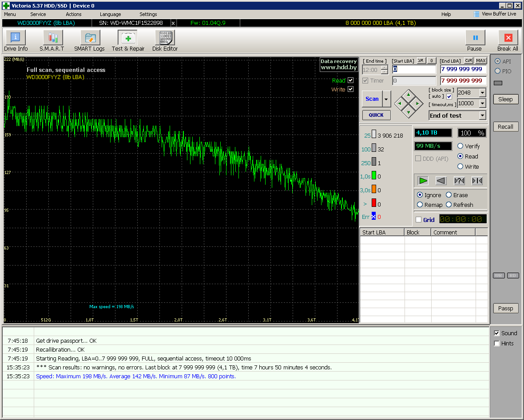Click the Passp button
Image resolution: width=524 pixels, height=420 pixels.
pyautogui.click(x=505, y=308)
